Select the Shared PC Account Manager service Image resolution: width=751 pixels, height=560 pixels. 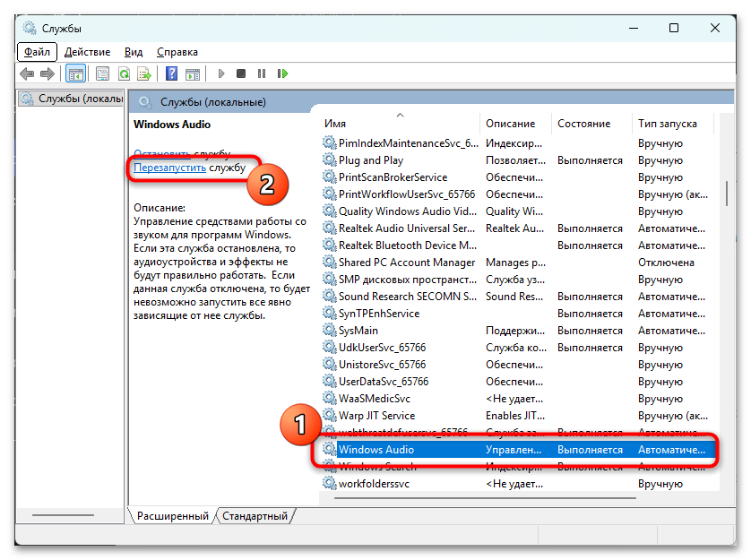point(519,263)
